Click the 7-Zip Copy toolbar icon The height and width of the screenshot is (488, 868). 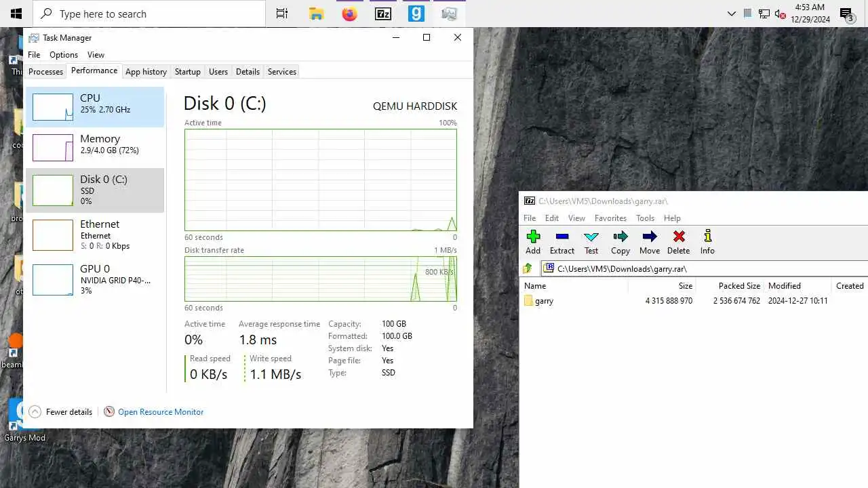tap(620, 237)
